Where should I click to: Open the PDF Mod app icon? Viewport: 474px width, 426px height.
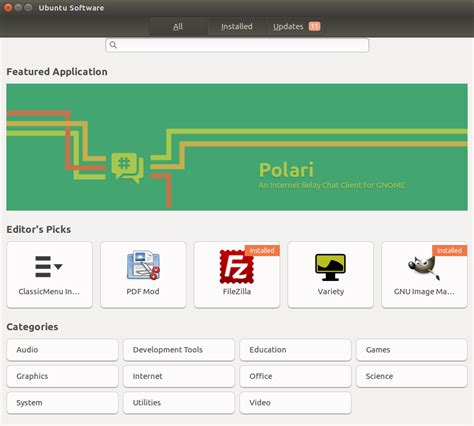coord(143,265)
